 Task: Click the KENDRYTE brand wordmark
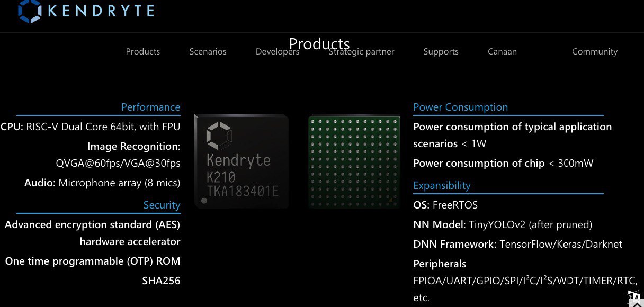[x=101, y=11]
